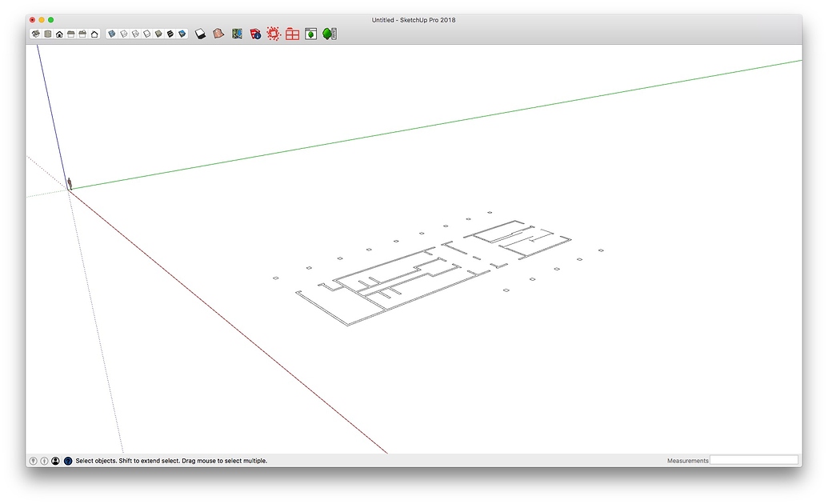828x504 pixels.
Task: Open the Component Attributes window
Action: (329, 34)
